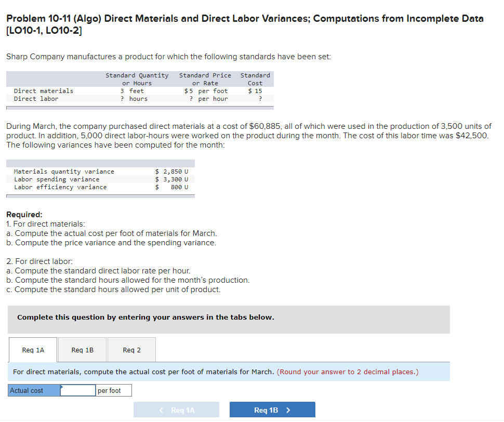Image resolution: width=504 pixels, height=422 pixels.
Task: Click the Standard Quantity or Hours column header
Action: [137, 79]
